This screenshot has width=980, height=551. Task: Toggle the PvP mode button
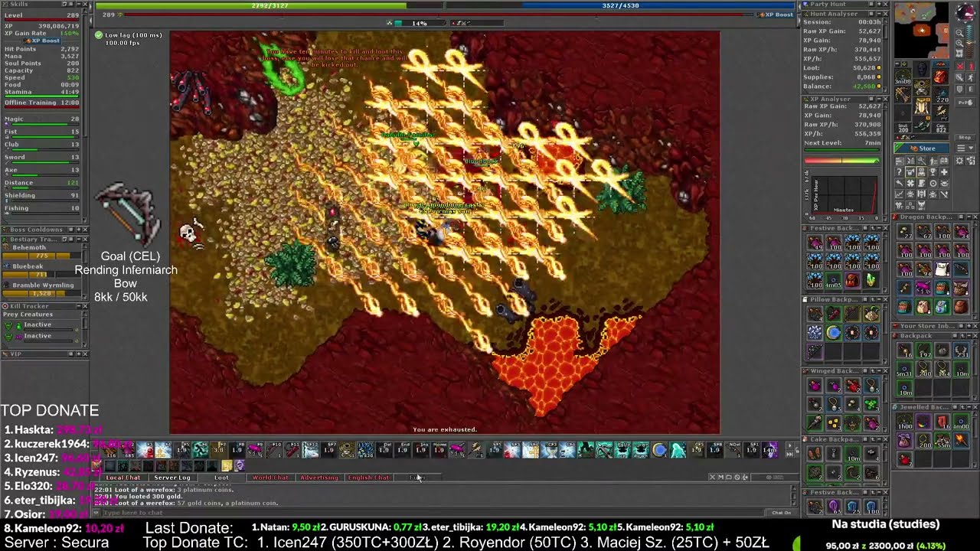click(x=965, y=103)
